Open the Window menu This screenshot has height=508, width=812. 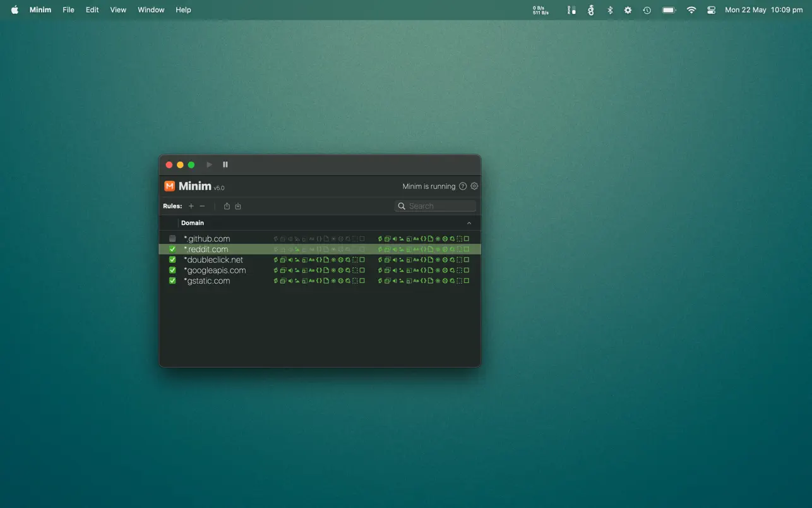[x=150, y=9]
